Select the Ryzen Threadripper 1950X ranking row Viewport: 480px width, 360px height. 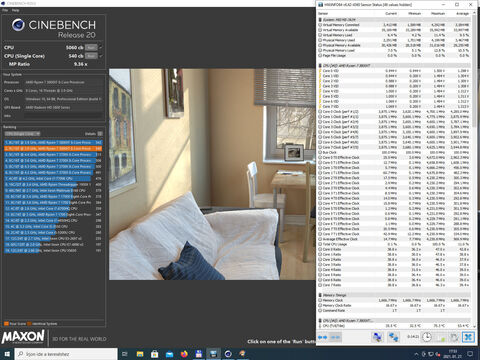click(x=53, y=184)
